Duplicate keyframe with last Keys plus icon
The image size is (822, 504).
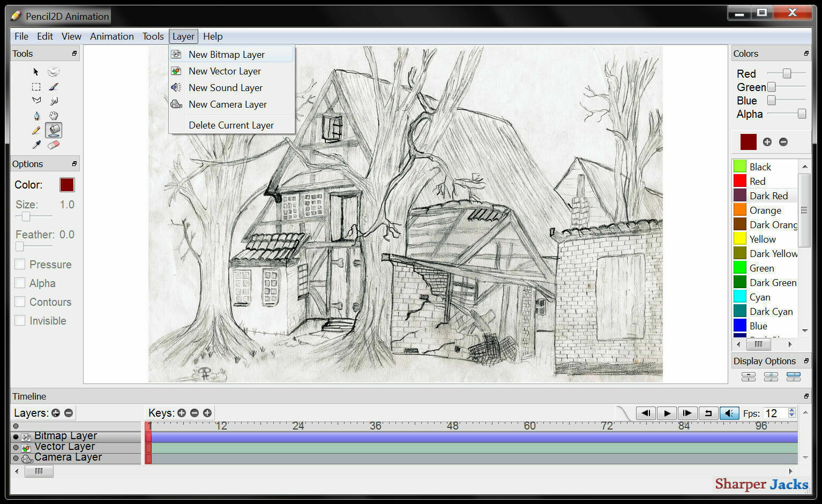pyautogui.click(x=207, y=413)
